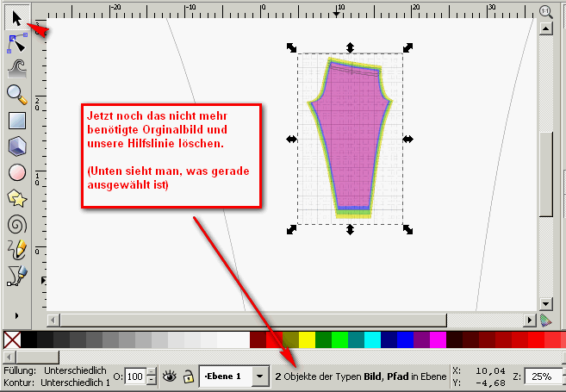
Task: Toggle the layer lock icon
Action: 187,376
